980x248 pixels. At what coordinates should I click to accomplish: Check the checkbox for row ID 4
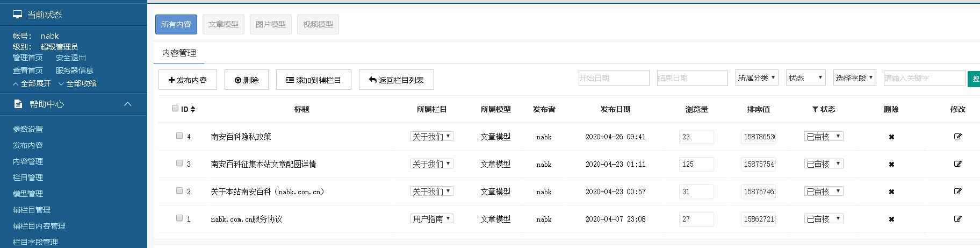pos(179,136)
